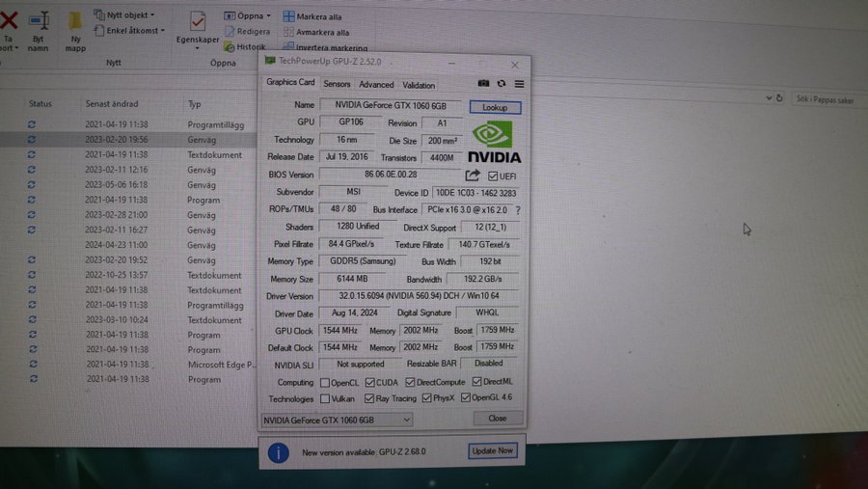Viewport: 868px width, 489px height.
Task: Click the Bus Interface question mark
Action: [x=518, y=210]
